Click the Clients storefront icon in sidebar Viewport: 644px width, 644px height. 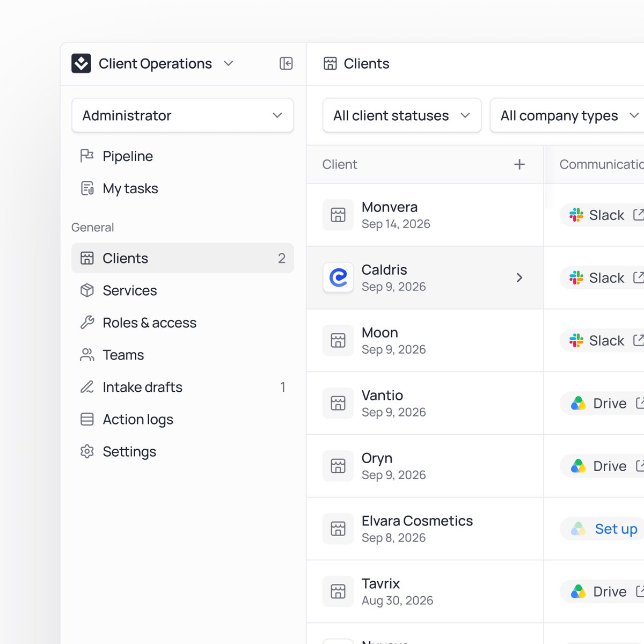click(x=87, y=258)
